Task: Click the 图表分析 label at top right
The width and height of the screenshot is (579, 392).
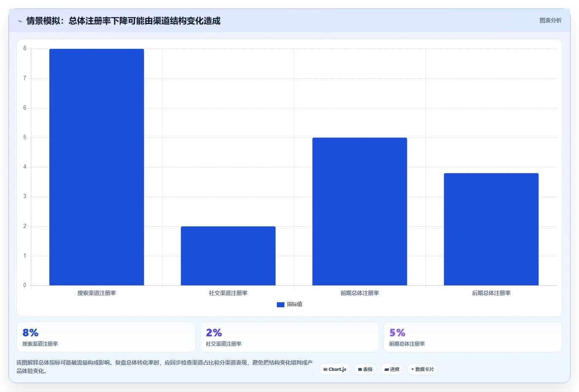Action: [550, 20]
